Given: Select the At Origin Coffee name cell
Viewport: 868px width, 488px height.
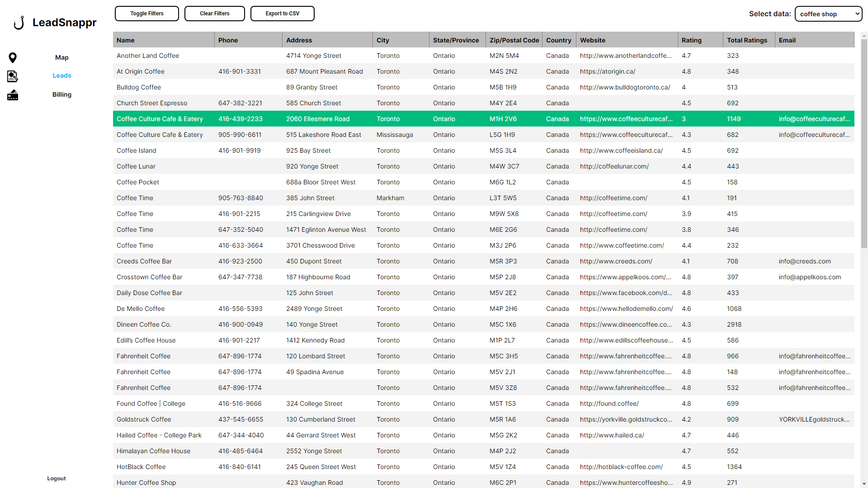Looking at the screenshot, I should (141, 71).
